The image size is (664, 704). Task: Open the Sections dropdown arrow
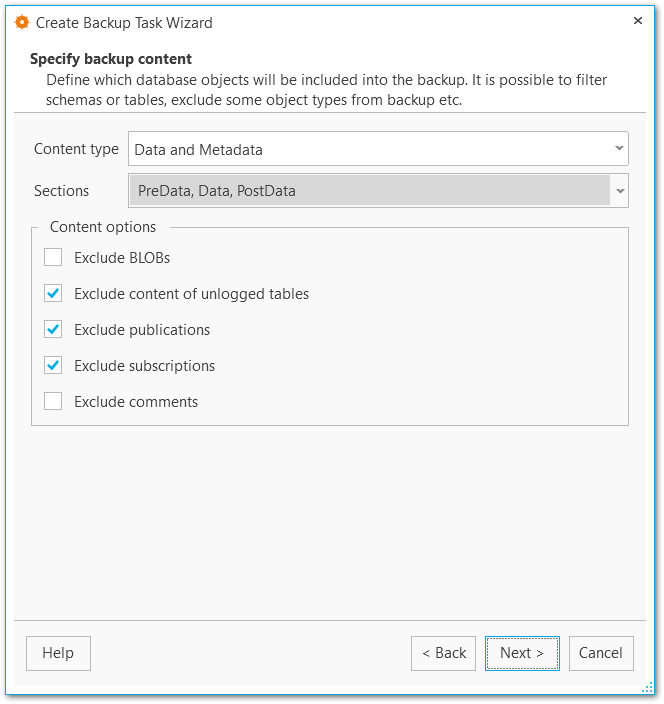point(620,191)
